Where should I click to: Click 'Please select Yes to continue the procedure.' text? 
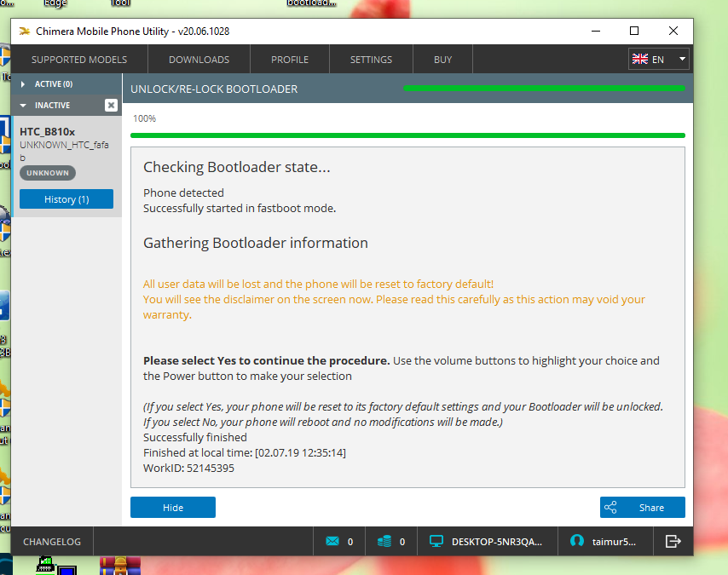[x=267, y=360]
